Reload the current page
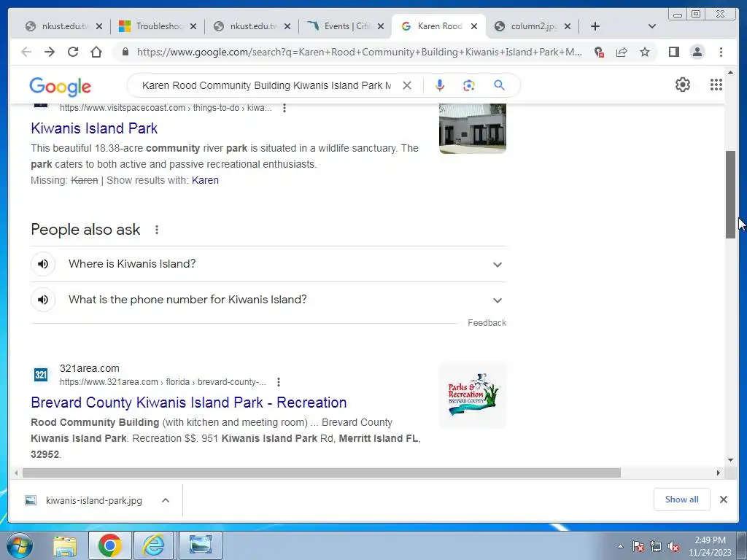The image size is (747, 560). click(x=73, y=52)
